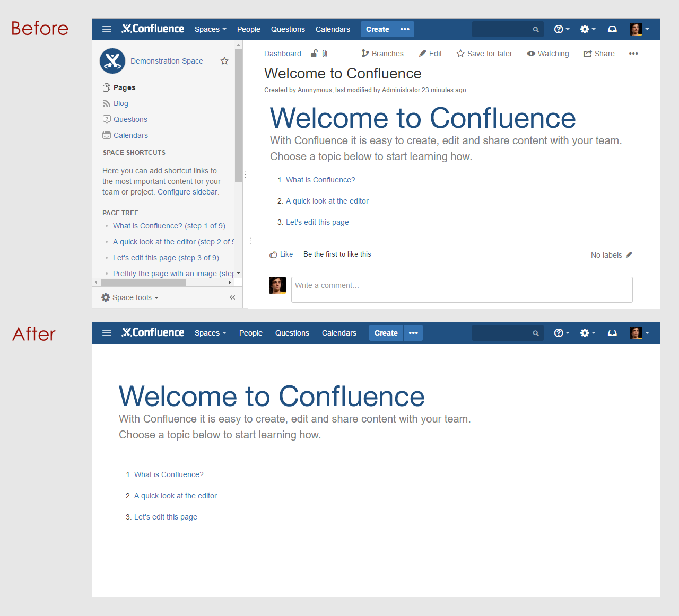Click create-from-template ellipsis in After header
The image size is (679, 616).
click(413, 333)
